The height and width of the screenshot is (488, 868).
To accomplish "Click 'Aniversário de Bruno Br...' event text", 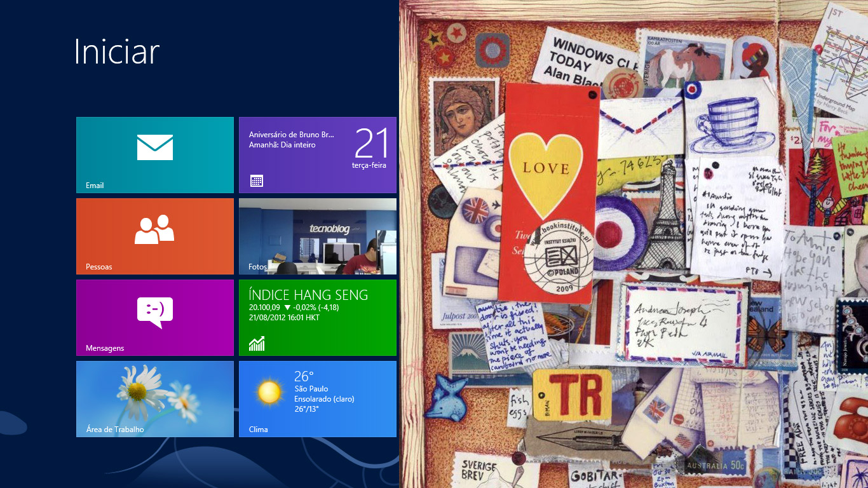I will point(292,135).
